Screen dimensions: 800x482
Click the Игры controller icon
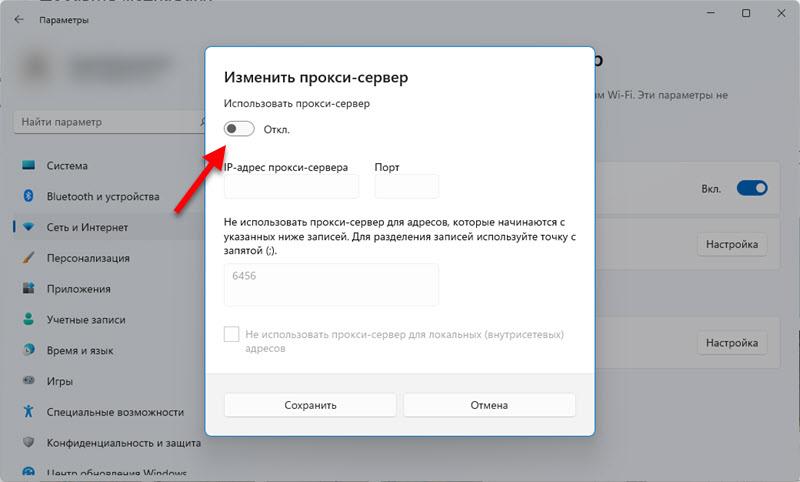pos(29,380)
